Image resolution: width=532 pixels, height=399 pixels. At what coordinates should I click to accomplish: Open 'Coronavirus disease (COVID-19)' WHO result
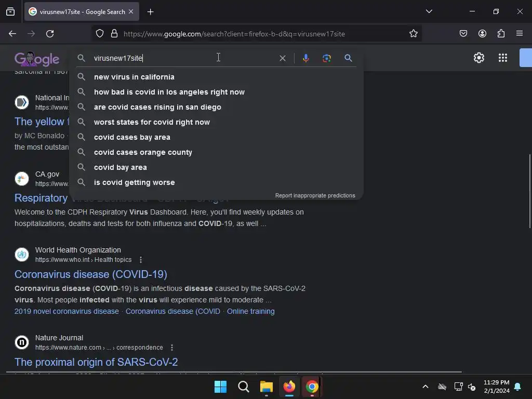click(90, 274)
